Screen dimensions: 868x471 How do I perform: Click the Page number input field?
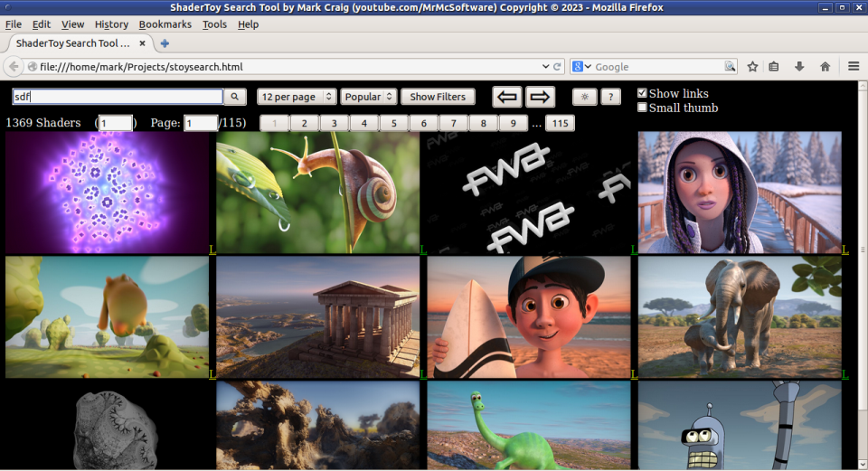point(201,123)
